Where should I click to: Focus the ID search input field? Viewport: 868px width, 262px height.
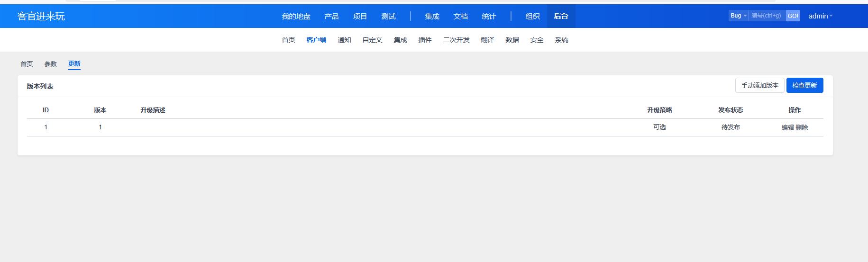(x=767, y=16)
